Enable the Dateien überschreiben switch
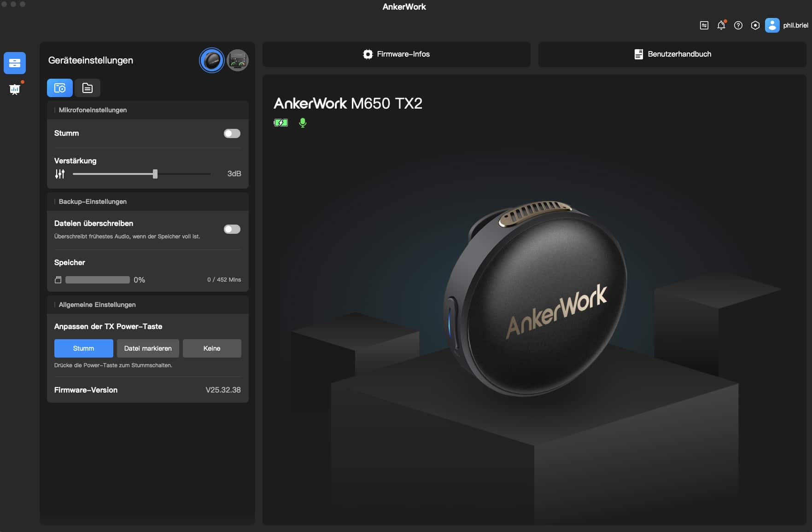Image resolution: width=812 pixels, height=532 pixels. click(232, 229)
